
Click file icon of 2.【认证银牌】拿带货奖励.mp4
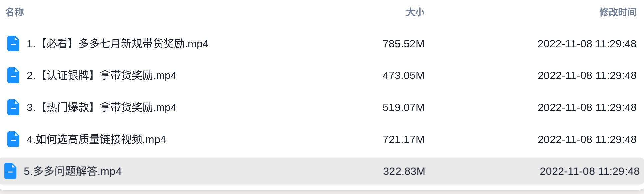click(x=13, y=75)
